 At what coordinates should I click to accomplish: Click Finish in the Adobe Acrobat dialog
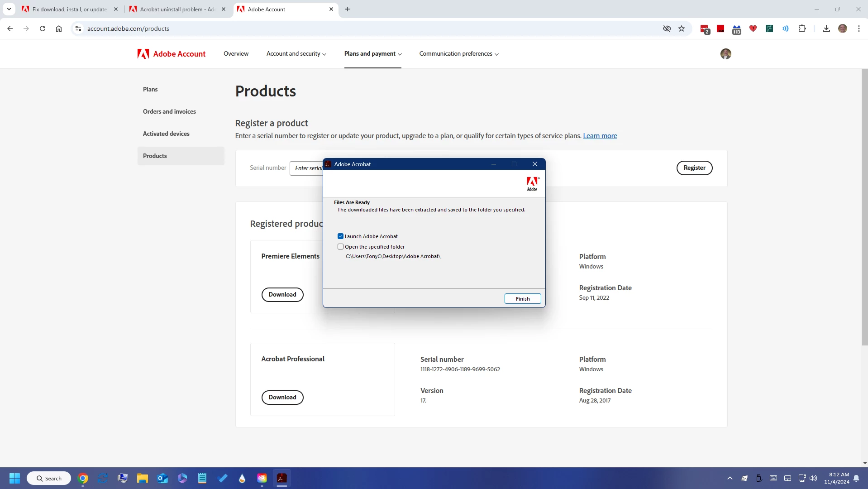[523, 299]
